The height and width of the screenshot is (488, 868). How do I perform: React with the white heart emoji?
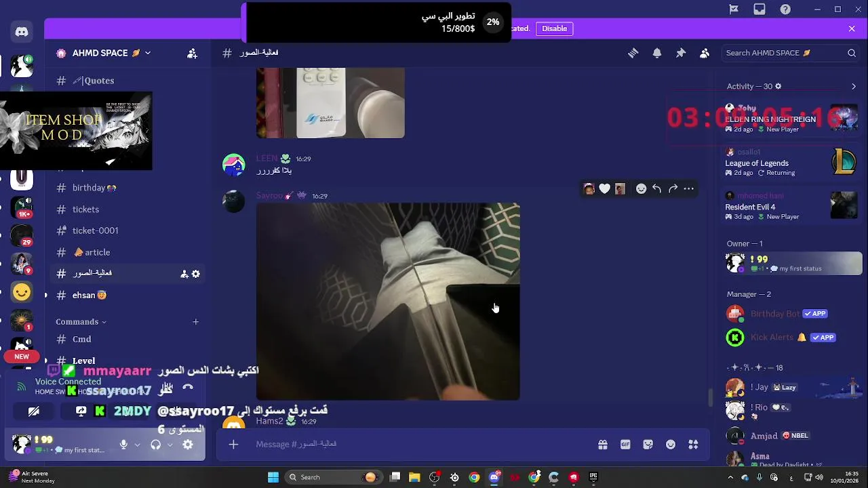pos(604,189)
